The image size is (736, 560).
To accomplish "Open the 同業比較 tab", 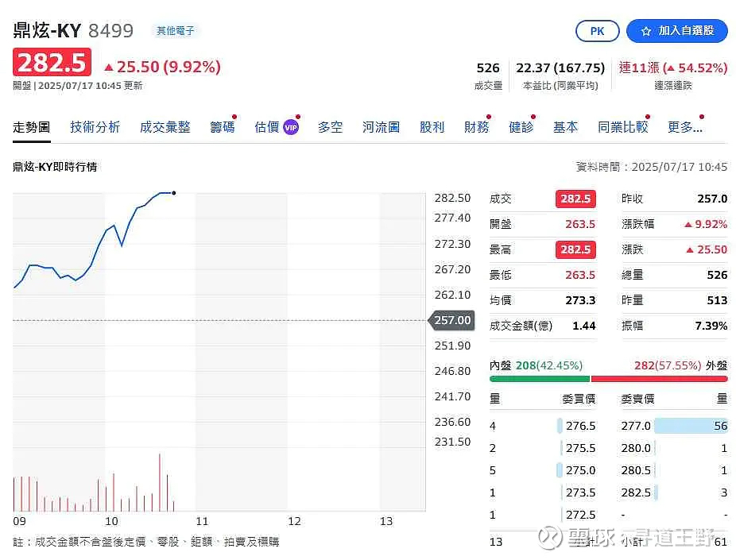I will click(x=623, y=127).
